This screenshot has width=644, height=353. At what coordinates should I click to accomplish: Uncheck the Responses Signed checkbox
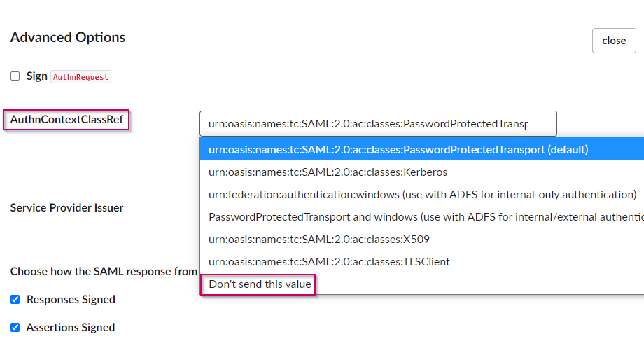click(x=15, y=300)
